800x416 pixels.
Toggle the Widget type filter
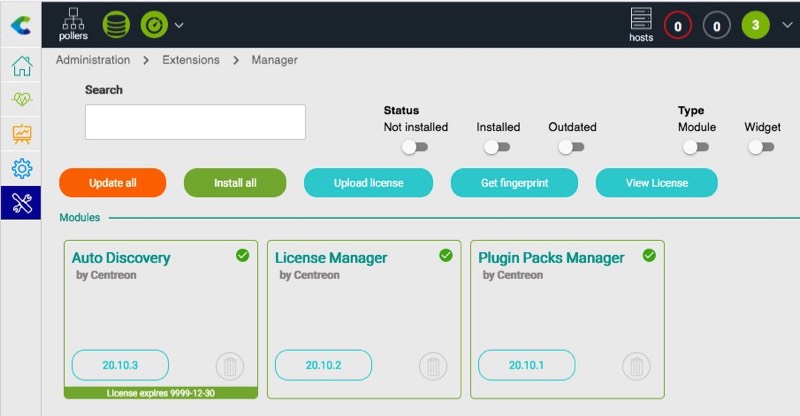pos(761,147)
